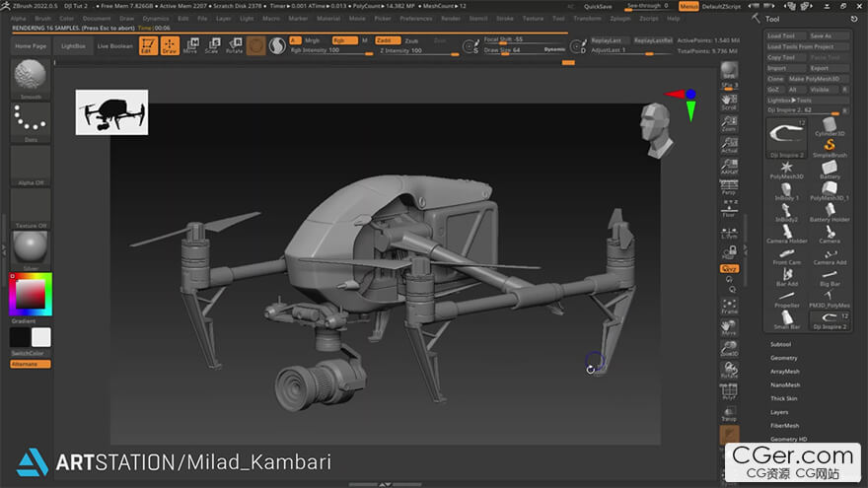
Task: Click the AAHalf icon
Action: [729, 166]
